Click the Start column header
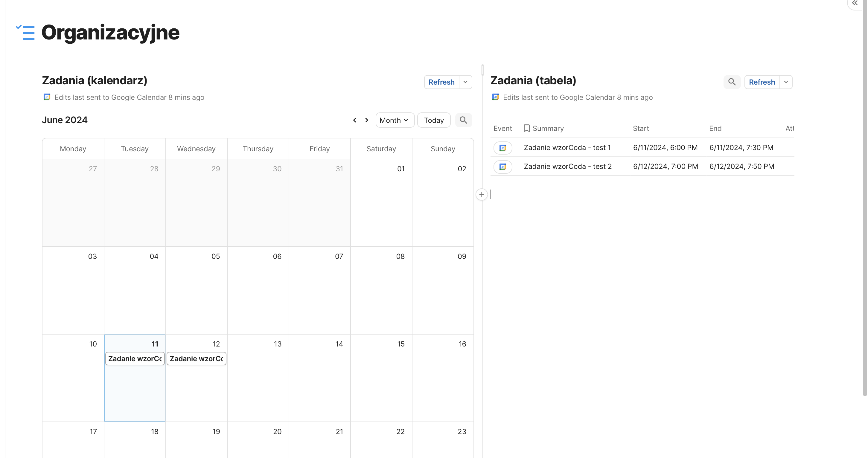868x458 pixels. [641, 128]
